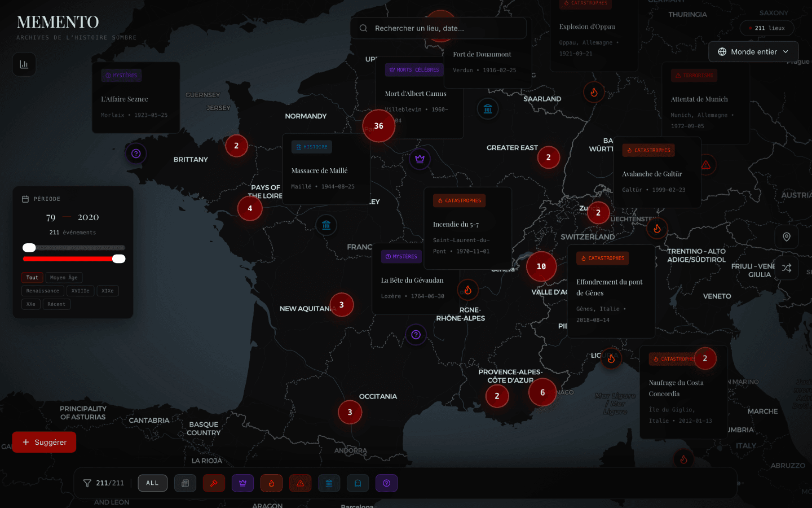Open the La Bête du Gévaudan card

pos(416,279)
